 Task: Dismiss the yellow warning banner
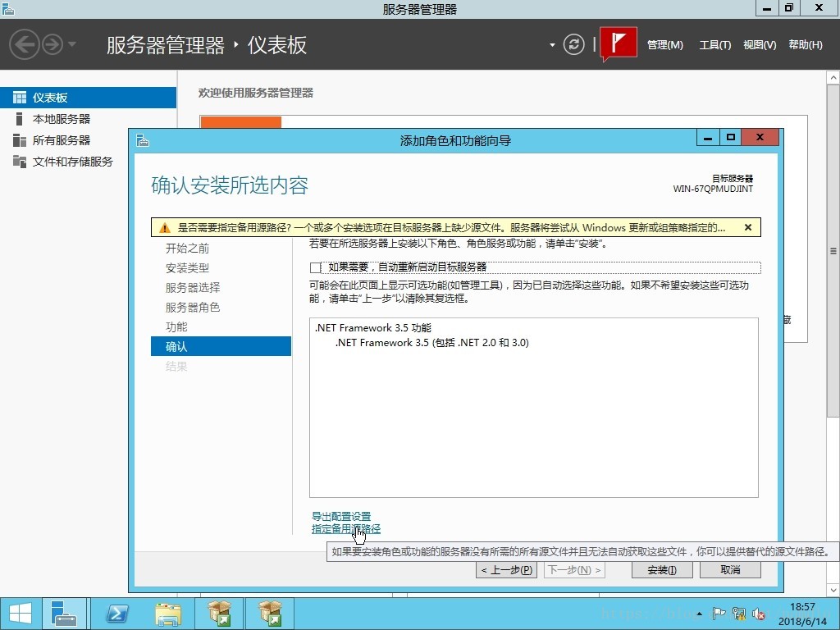[x=748, y=227]
